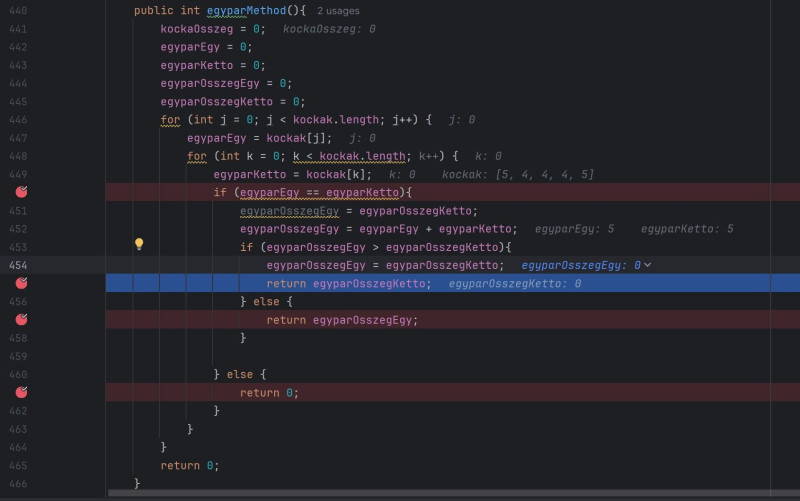Click line number 454 in the gutter
The height and width of the screenshot is (501, 800).
click(x=18, y=265)
